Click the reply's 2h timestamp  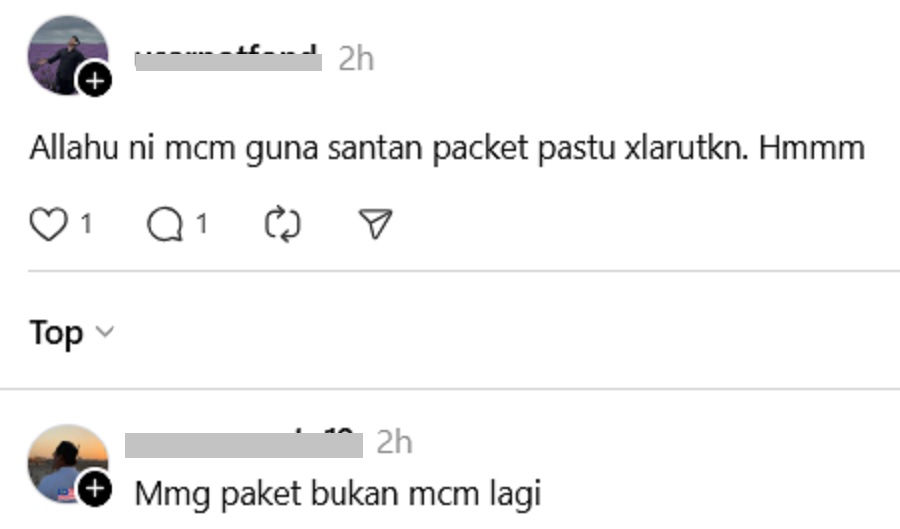394,442
